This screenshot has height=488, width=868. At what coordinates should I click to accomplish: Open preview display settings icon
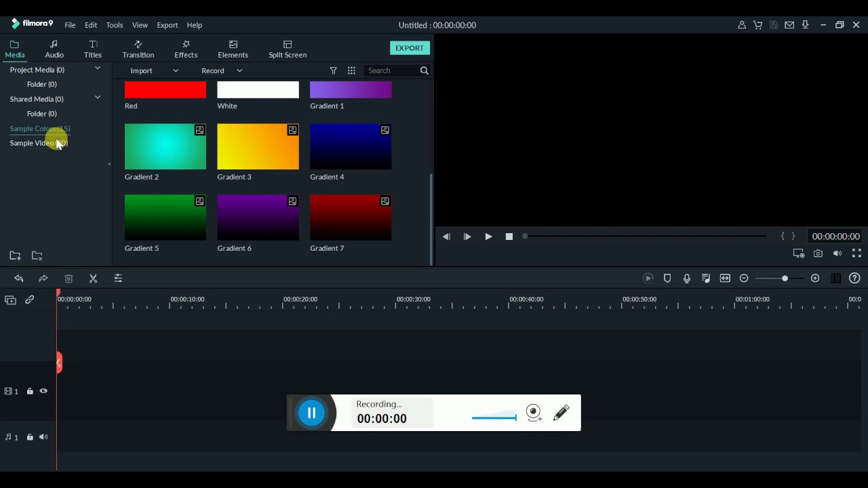(799, 253)
